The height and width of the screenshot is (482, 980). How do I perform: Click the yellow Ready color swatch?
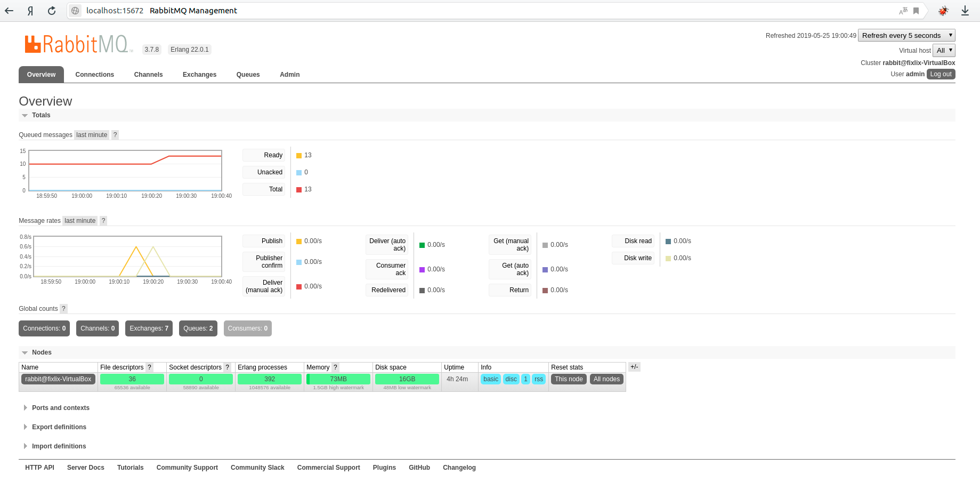tap(299, 156)
